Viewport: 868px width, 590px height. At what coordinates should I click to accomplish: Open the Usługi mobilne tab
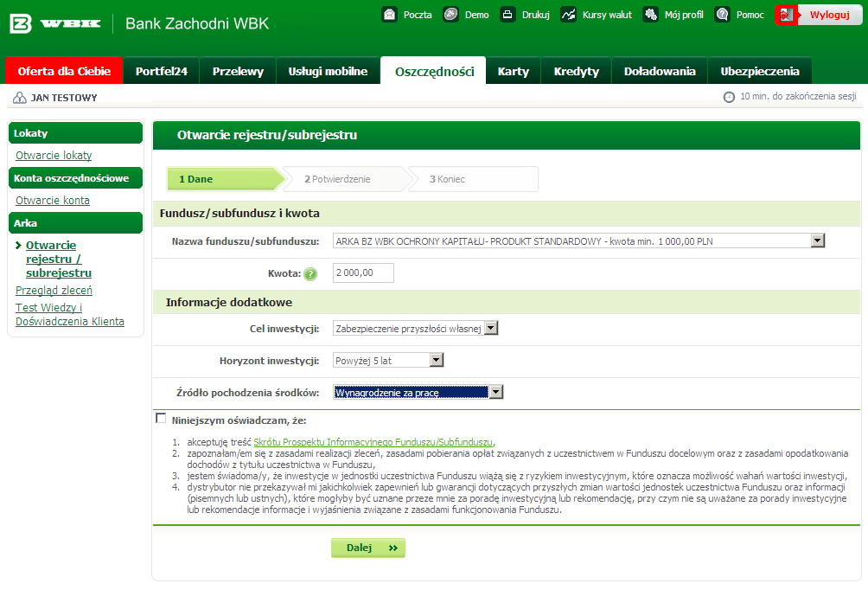click(328, 71)
